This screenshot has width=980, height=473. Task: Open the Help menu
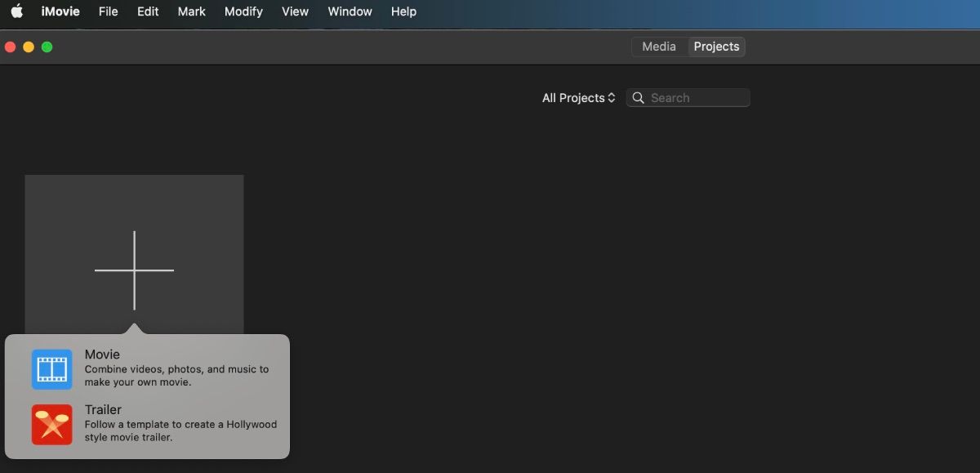403,11
